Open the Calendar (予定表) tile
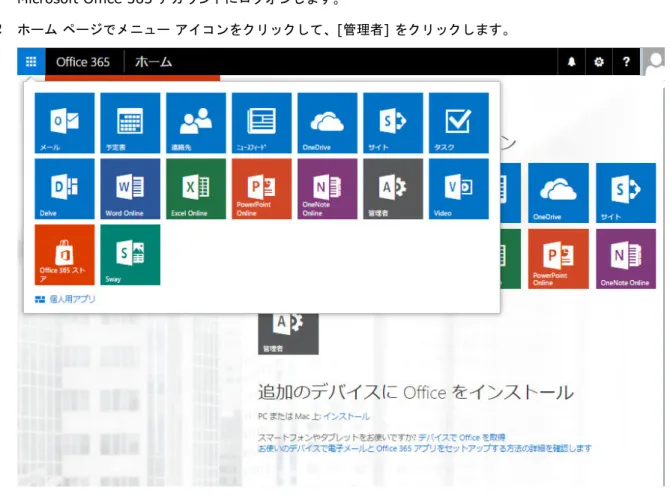The image size is (670, 497). coord(130,123)
